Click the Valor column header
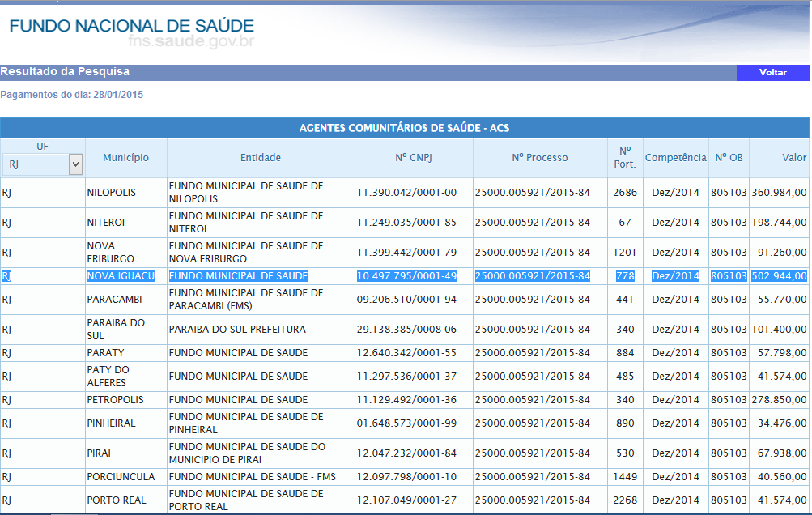The height and width of the screenshot is (515, 812). tap(794, 158)
